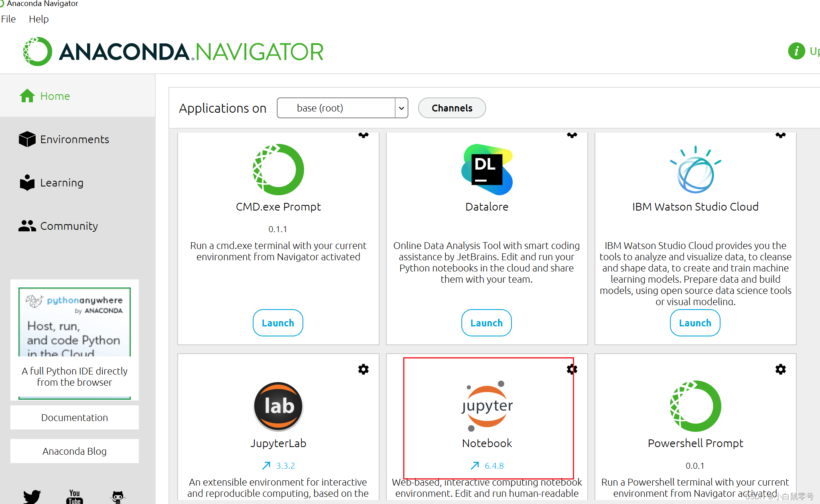Open the Channels configuration dropdown
Viewport: 820px width, 504px height.
(x=452, y=108)
